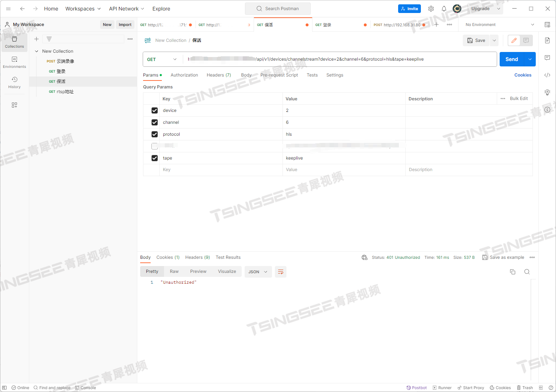Open the Upgrade dropdown arrow
Image resolution: width=556 pixels, height=392 pixels.
click(499, 9)
